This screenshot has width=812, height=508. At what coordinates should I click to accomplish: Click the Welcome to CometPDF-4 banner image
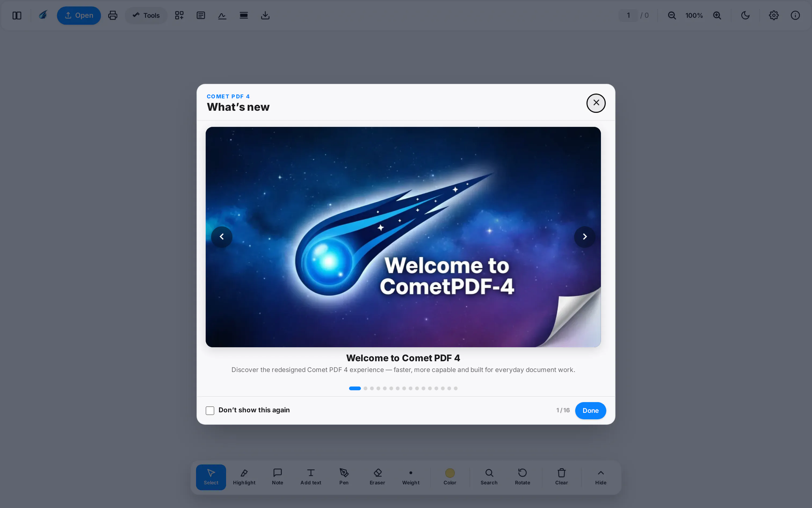(403, 237)
